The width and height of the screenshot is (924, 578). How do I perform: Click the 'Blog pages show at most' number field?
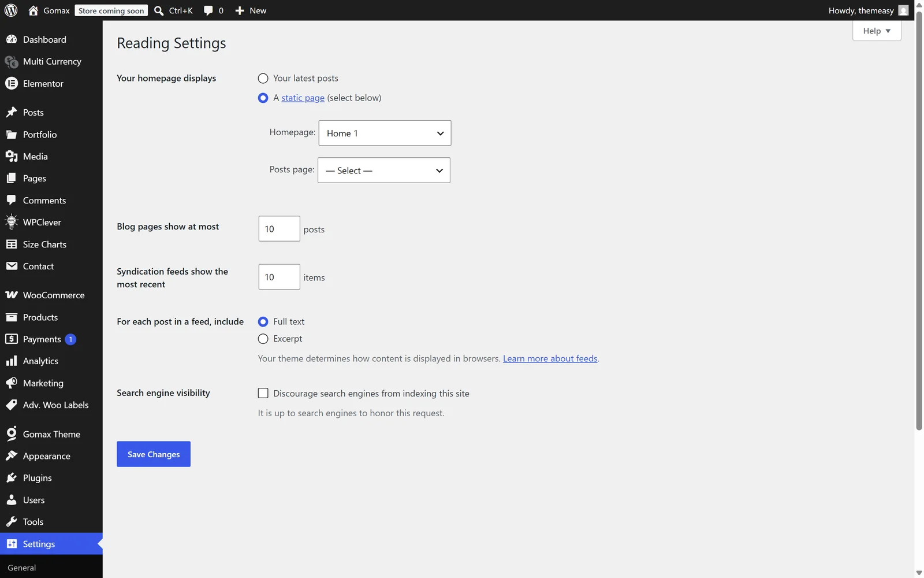click(x=280, y=229)
